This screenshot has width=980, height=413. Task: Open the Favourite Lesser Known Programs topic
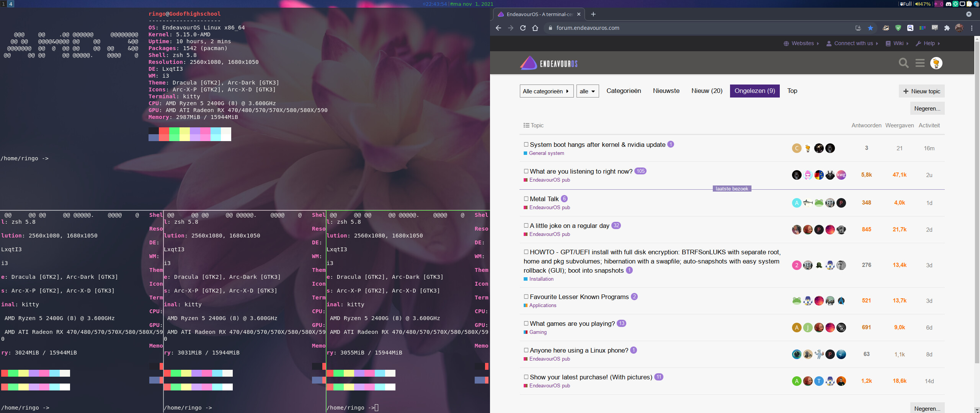[x=579, y=297]
